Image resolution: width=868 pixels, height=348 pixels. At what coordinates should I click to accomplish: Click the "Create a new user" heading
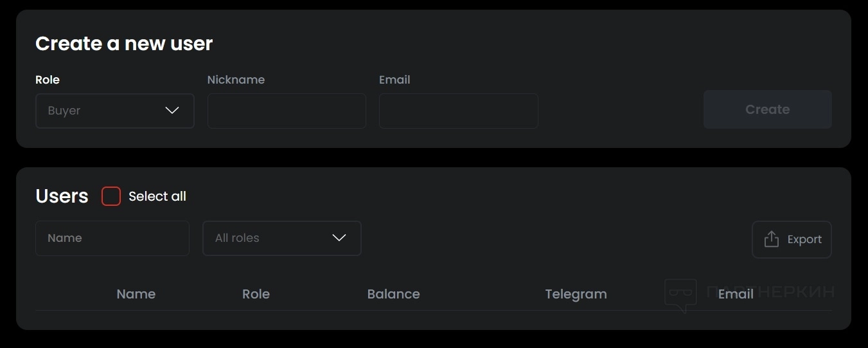(124, 44)
